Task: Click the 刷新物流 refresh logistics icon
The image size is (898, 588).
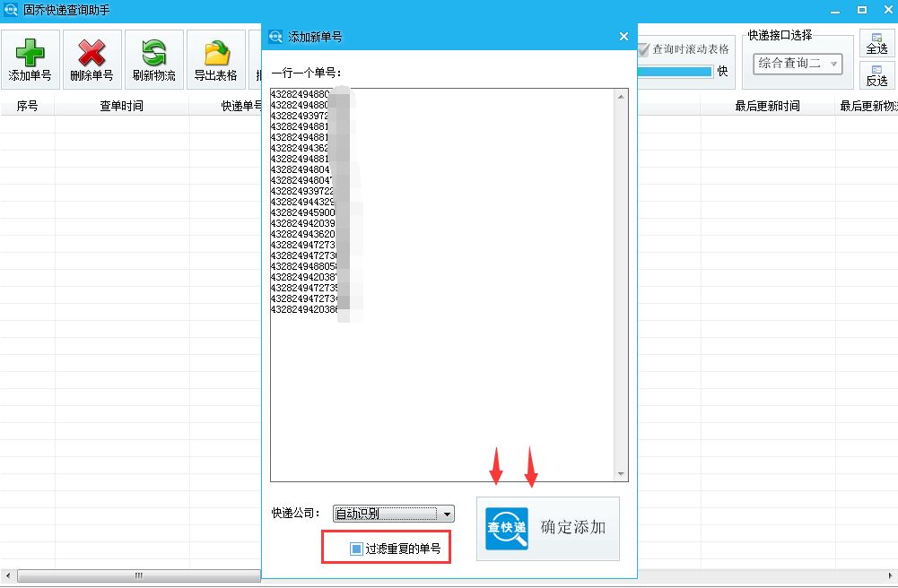Action: point(153,54)
